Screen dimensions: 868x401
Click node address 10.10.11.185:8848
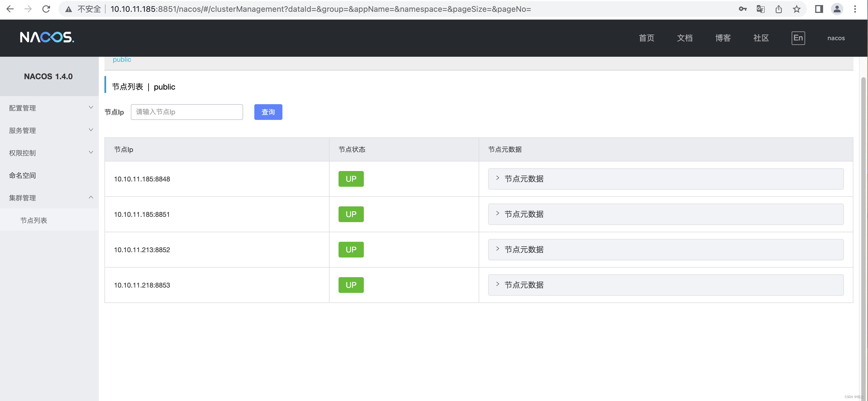(142, 179)
